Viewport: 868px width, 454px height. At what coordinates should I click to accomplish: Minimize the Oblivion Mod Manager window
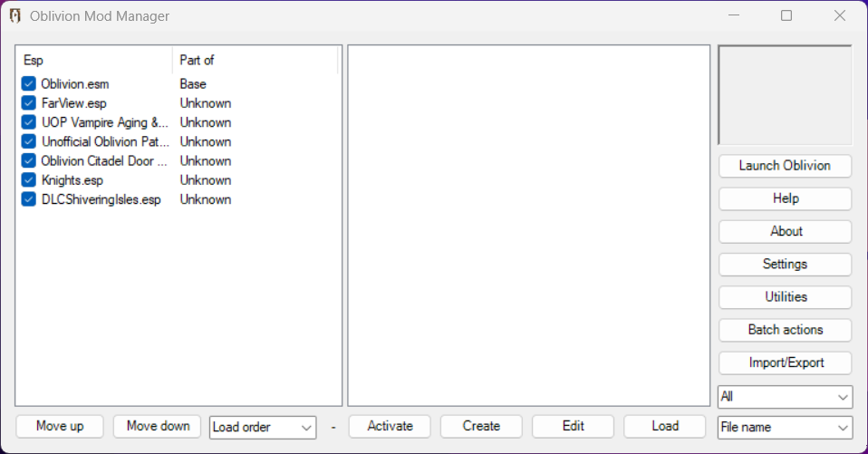pos(734,15)
